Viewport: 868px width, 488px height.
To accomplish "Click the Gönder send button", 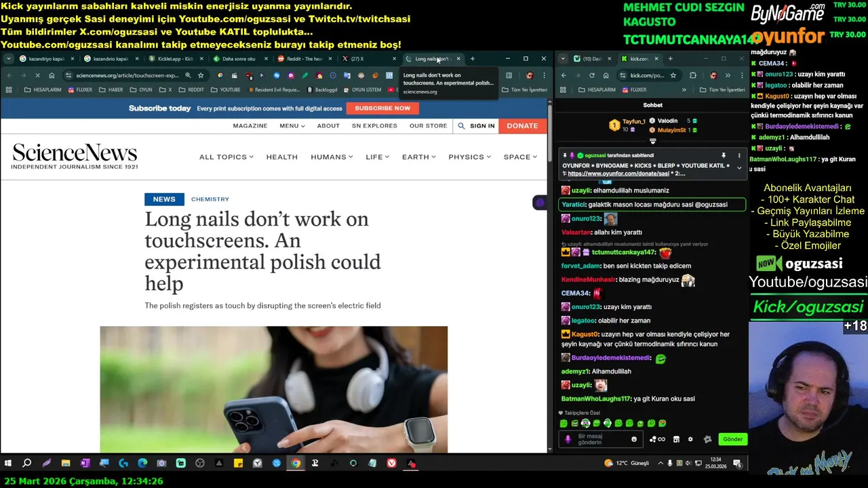I will click(x=732, y=439).
